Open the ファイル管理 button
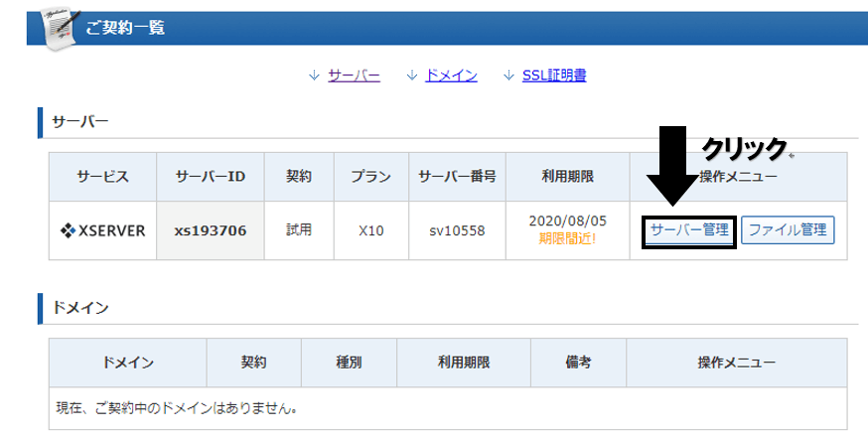The image size is (868, 440). (788, 230)
